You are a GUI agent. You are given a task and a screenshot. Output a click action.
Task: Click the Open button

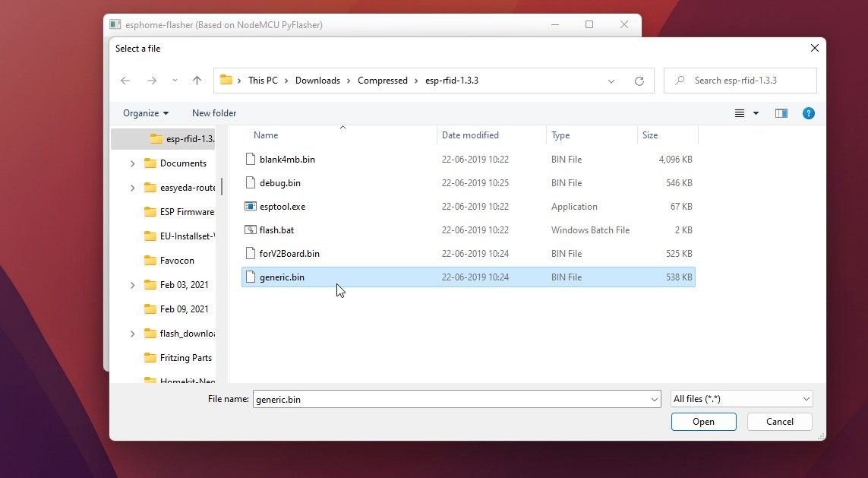pos(704,422)
